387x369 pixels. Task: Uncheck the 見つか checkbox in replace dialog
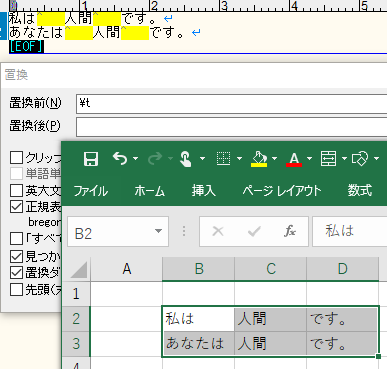16,256
